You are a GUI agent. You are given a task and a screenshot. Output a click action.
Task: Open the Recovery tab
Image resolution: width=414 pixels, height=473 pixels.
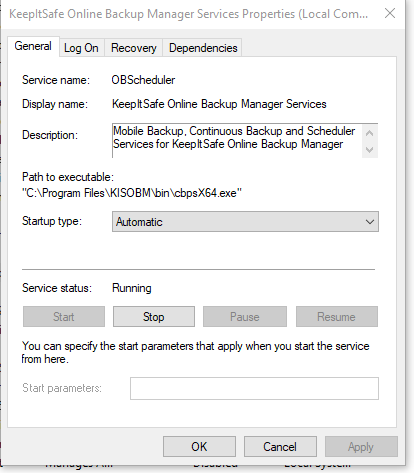[134, 48]
